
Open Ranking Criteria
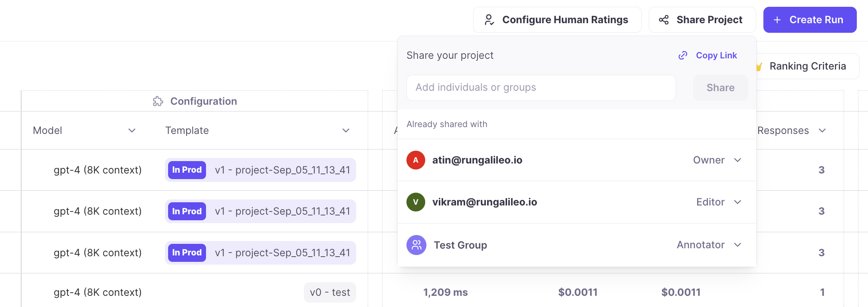coord(807,66)
